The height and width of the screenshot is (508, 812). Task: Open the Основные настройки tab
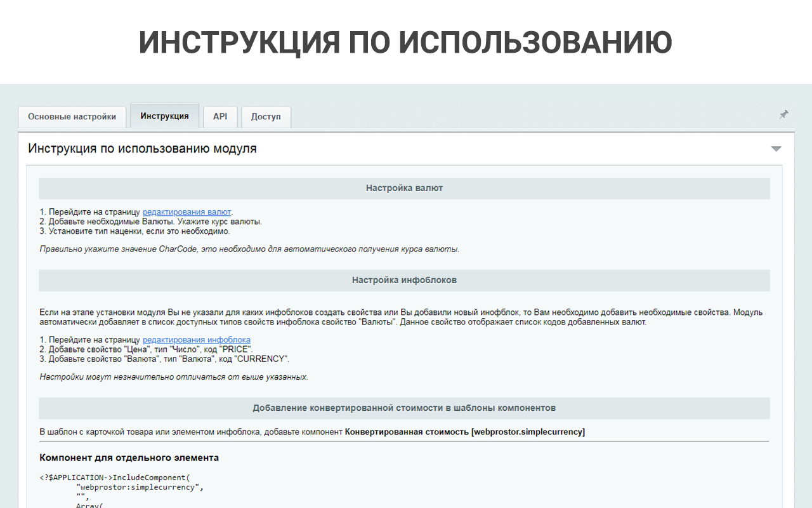pos(72,117)
